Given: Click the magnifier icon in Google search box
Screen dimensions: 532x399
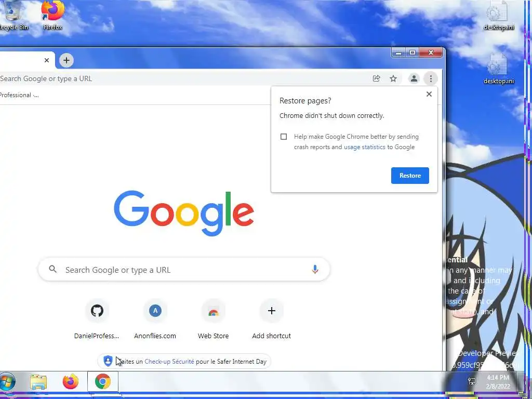Looking at the screenshot, I should 53,270.
